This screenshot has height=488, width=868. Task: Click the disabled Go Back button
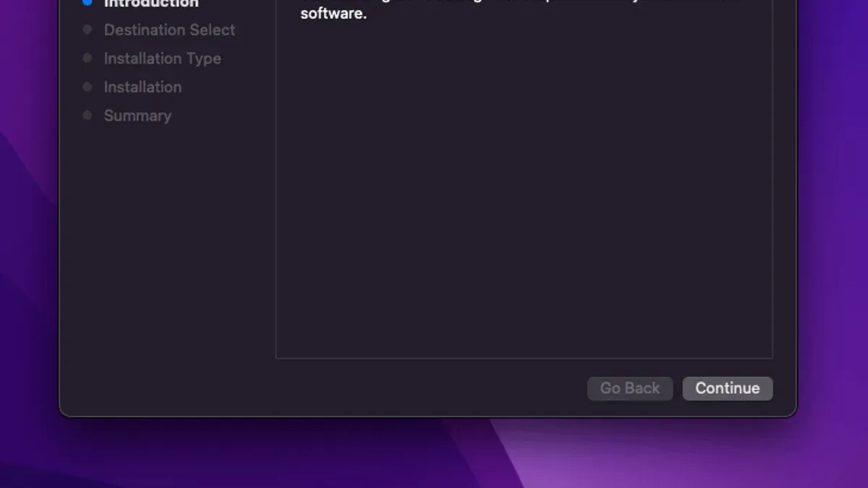pyautogui.click(x=630, y=388)
